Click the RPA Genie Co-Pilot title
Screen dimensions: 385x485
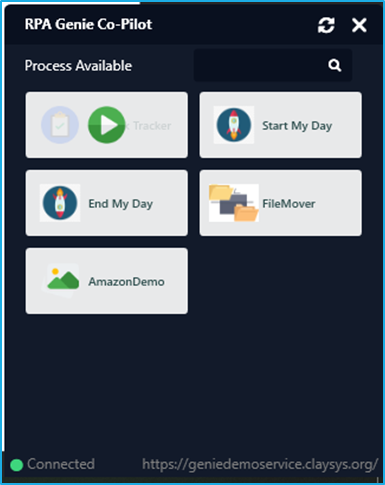(88, 24)
